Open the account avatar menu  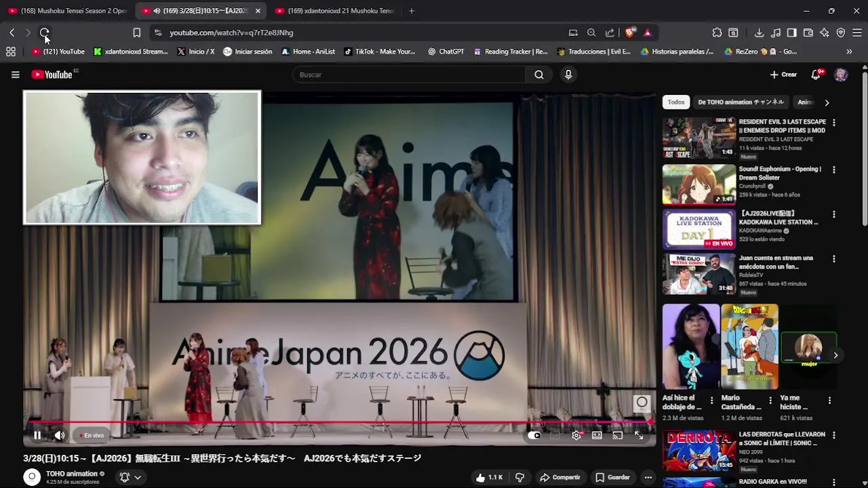pos(841,75)
